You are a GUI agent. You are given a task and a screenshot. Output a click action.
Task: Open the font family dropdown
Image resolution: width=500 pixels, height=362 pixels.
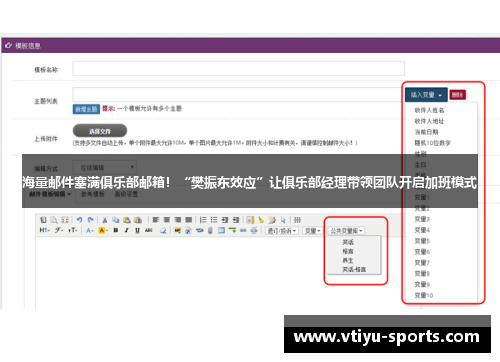coord(59,230)
